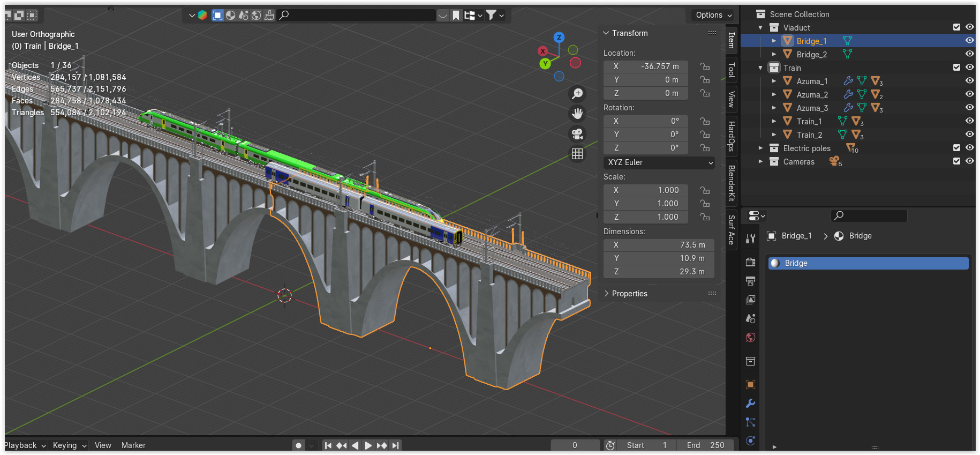Image resolution: width=980 pixels, height=455 pixels.
Task: Toggle Viaduct collection exclude checkbox
Action: click(956, 27)
